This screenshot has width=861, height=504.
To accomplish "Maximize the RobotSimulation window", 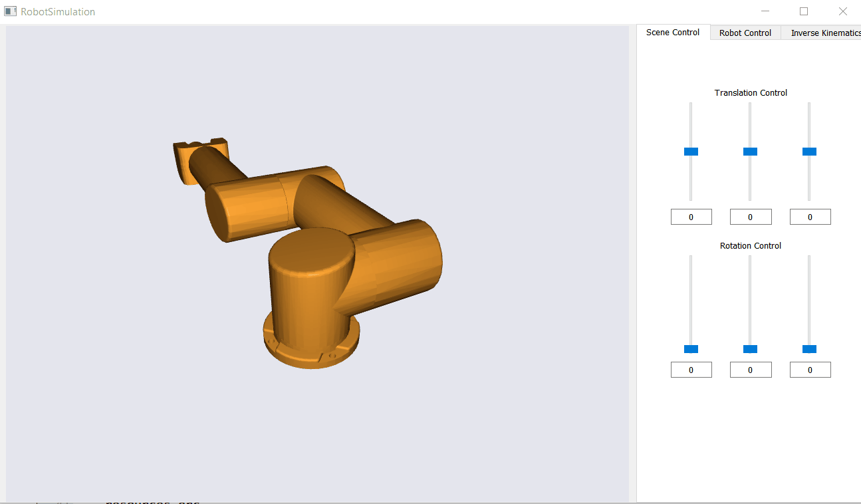I will pos(804,11).
